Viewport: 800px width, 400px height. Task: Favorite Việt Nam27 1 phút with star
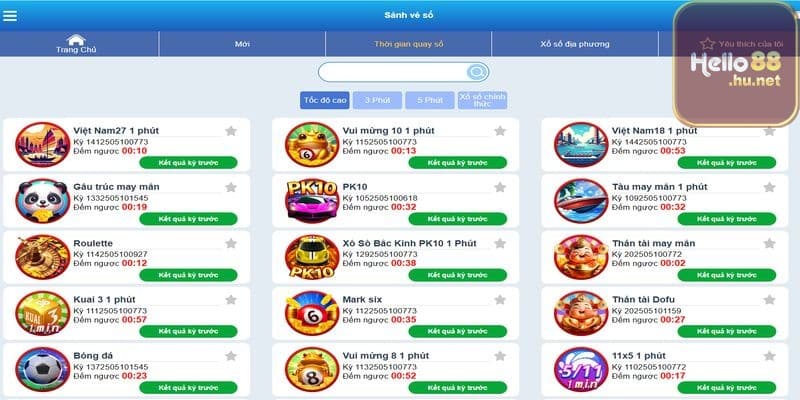pos(231,131)
